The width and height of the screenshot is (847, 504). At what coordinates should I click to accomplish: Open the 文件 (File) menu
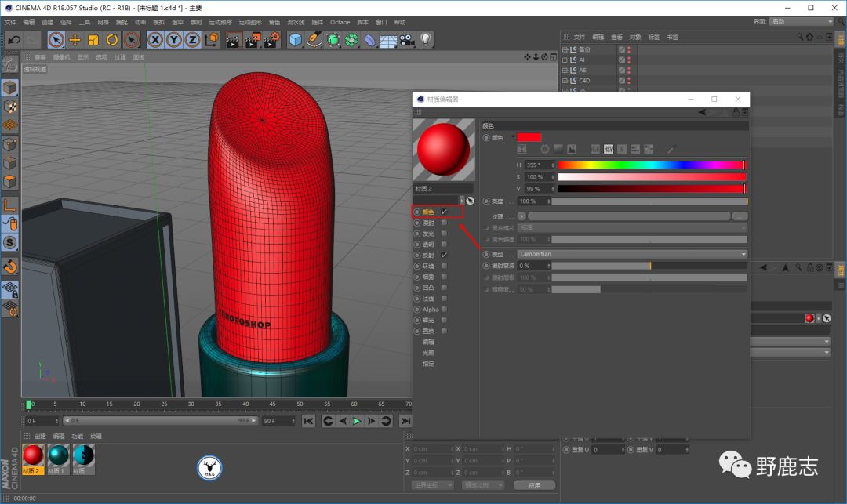click(10, 22)
